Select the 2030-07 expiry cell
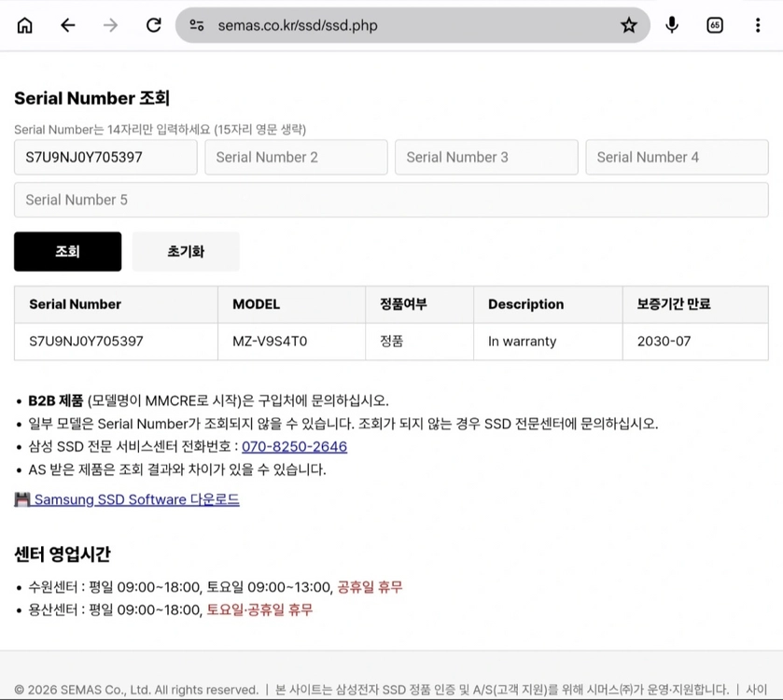 695,342
